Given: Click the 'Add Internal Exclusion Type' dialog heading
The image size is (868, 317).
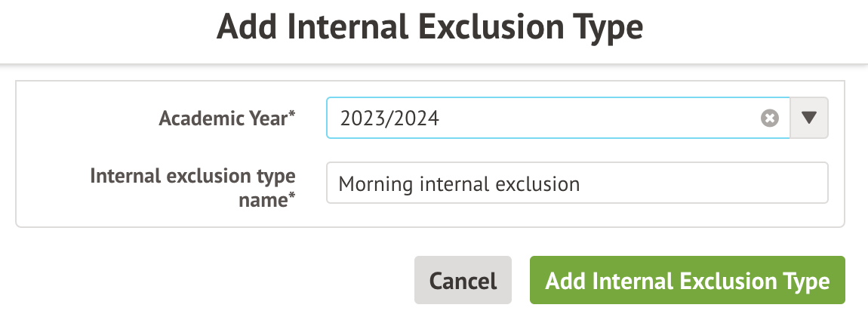Looking at the screenshot, I should click(429, 28).
